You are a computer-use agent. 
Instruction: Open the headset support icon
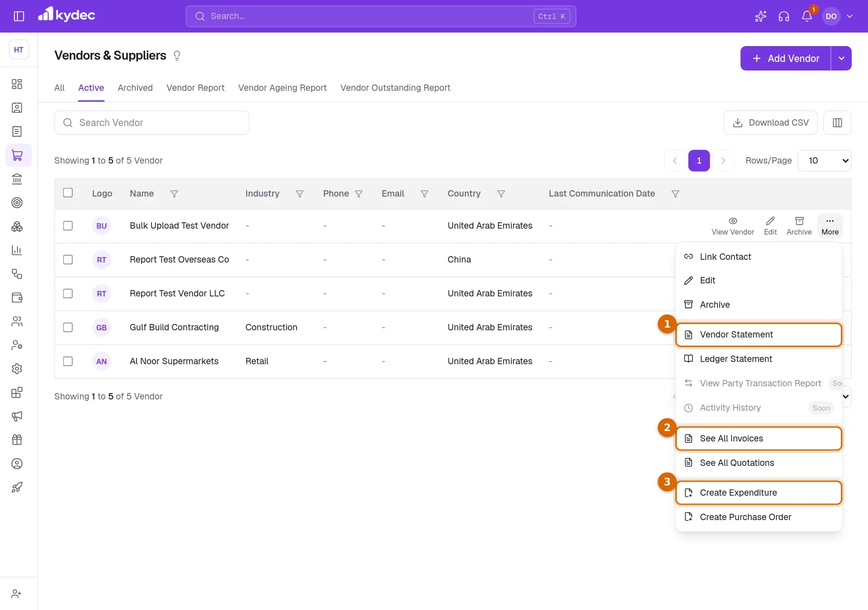point(784,16)
